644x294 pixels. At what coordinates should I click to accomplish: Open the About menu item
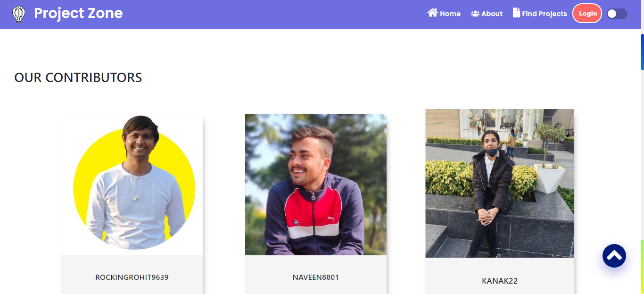[x=487, y=14]
